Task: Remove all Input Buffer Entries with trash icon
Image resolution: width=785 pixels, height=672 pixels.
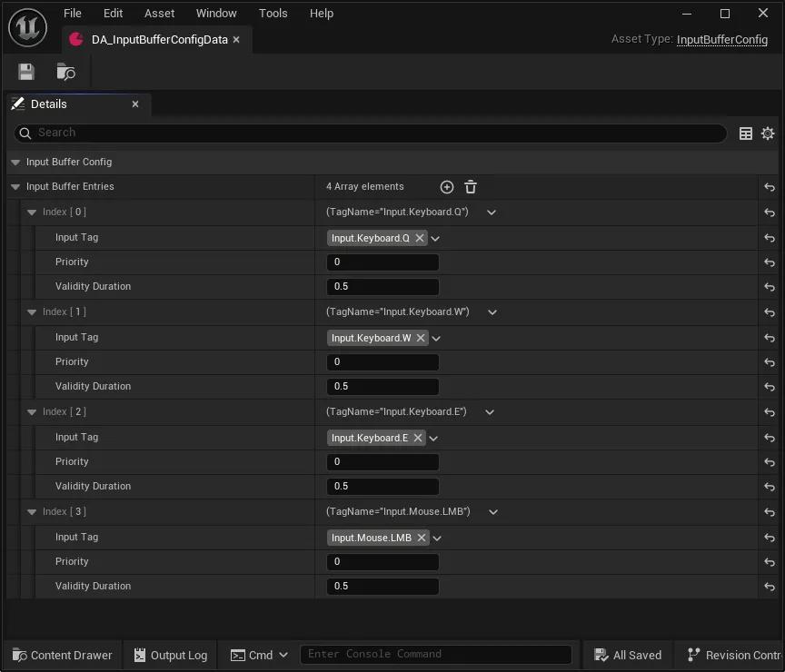Action: coord(470,187)
